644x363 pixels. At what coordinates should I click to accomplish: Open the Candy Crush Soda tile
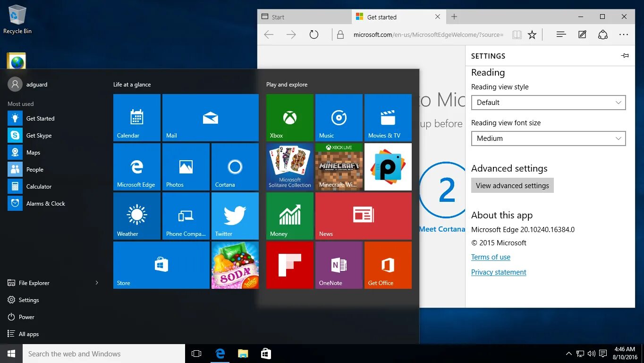click(235, 265)
